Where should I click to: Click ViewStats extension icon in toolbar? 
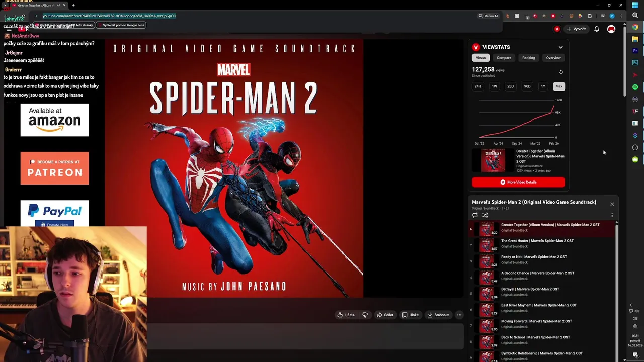pyautogui.click(x=553, y=16)
